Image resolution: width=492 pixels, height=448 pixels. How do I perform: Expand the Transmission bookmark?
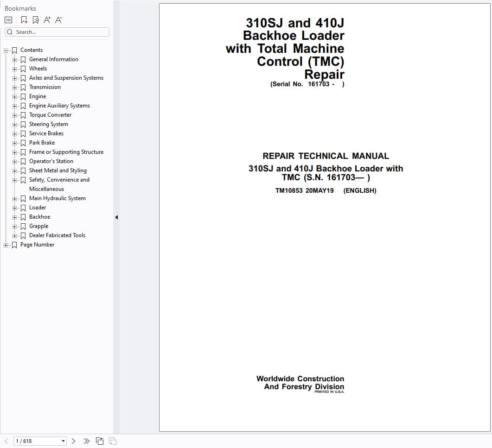point(14,88)
